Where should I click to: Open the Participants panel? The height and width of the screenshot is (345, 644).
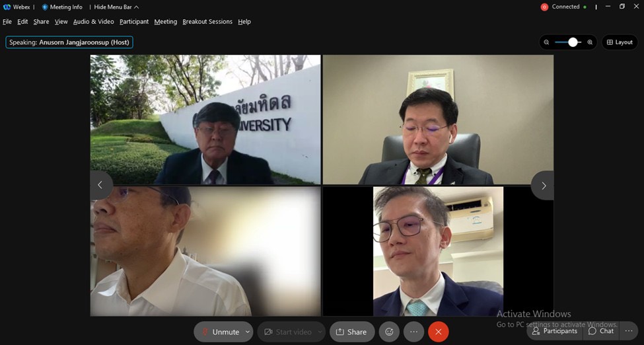click(x=555, y=331)
